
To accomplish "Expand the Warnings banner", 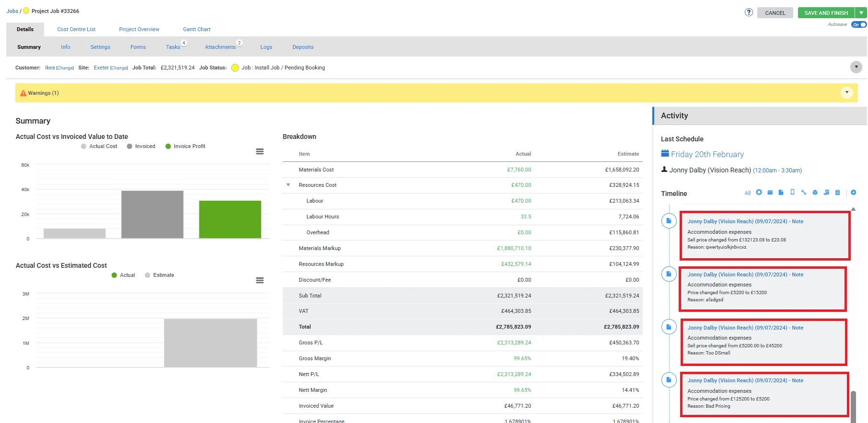I will [x=847, y=92].
